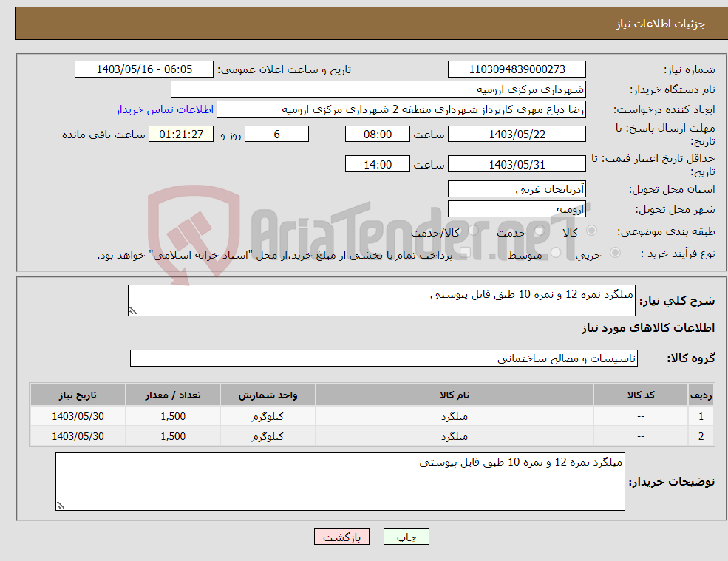This screenshot has width=728, height=561.
Task: Click کیلوگرم unit in row 1
Action: pyautogui.click(x=268, y=417)
